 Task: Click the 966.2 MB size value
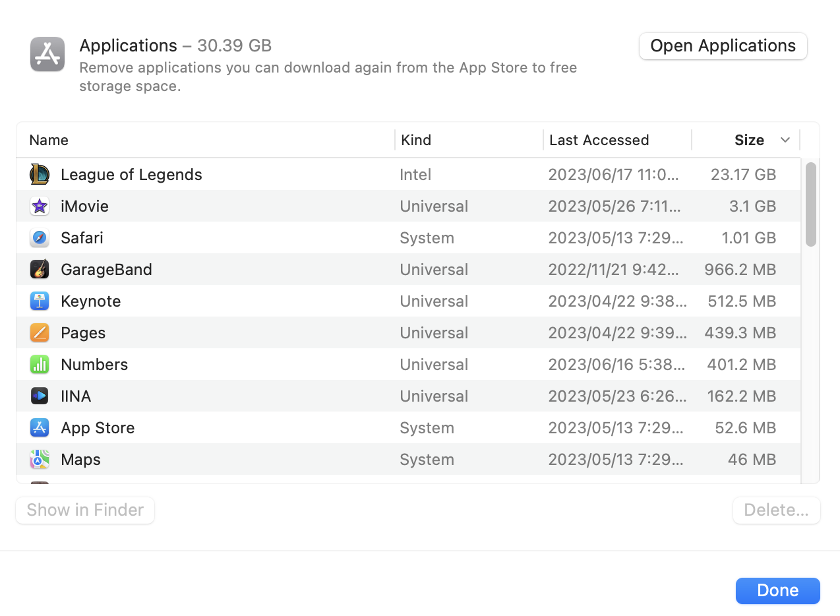(x=740, y=270)
